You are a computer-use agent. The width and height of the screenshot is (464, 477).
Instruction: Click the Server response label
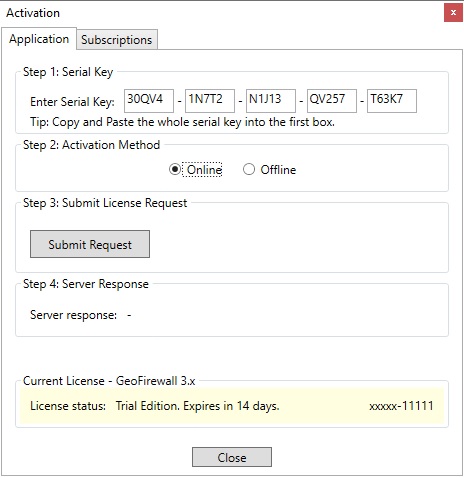pyautogui.click(x=73, y=315)
